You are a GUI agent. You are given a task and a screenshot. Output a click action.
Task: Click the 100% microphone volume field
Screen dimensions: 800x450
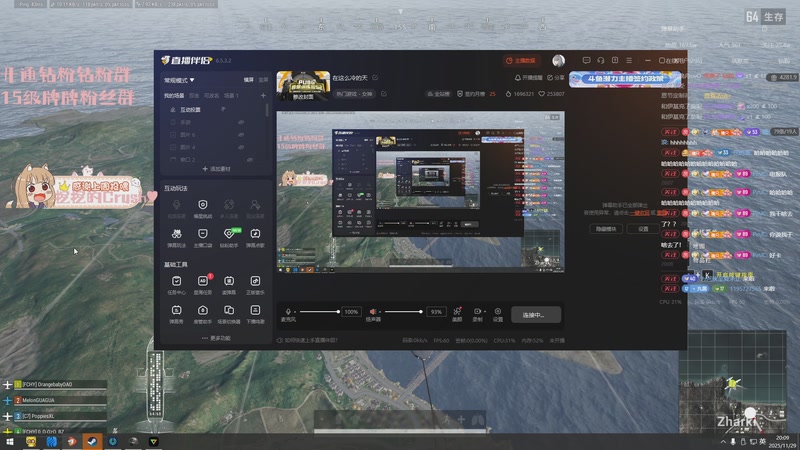351,312
